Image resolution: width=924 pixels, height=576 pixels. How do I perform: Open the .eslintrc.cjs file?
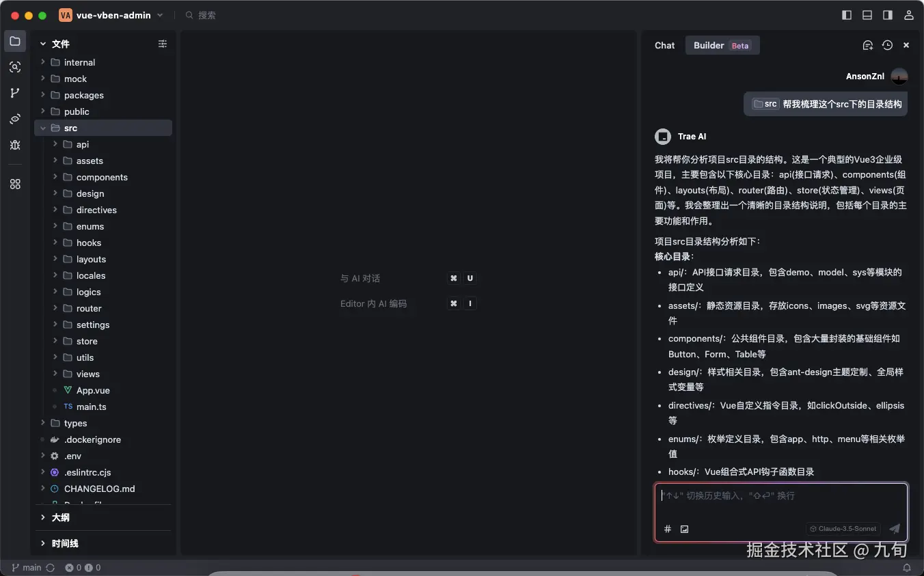point(103,472)
